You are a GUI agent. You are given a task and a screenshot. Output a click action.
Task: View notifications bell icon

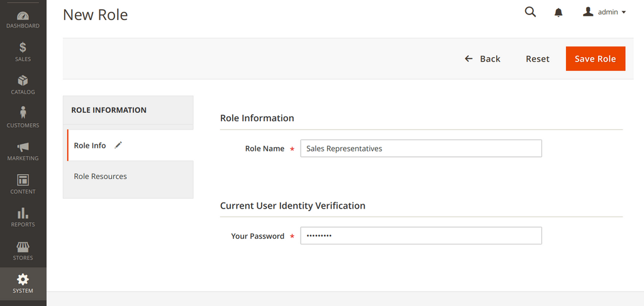coord(558,13)
